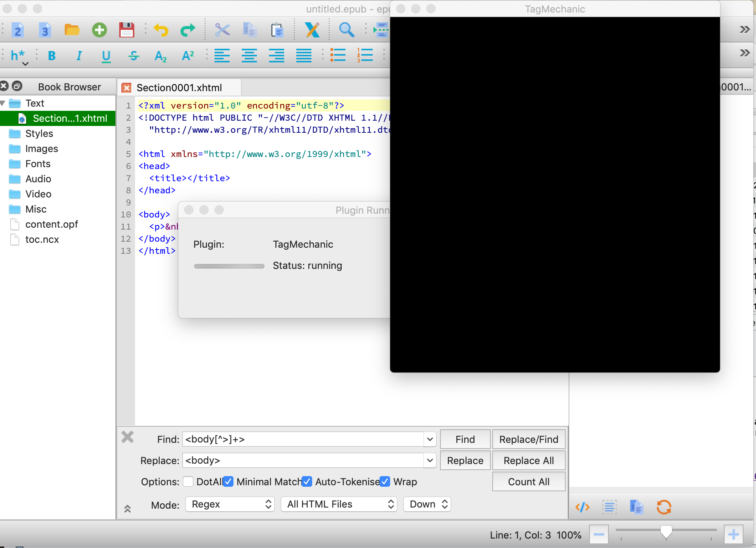Click the orange Preview refresh icon
This screenshot has width=756, height=548.
664,507
